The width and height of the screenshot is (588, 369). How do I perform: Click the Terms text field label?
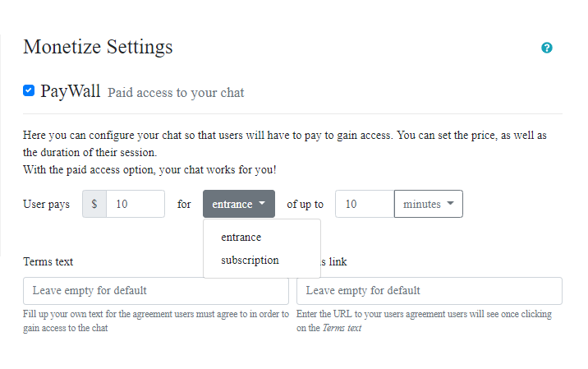click(48, 262)
